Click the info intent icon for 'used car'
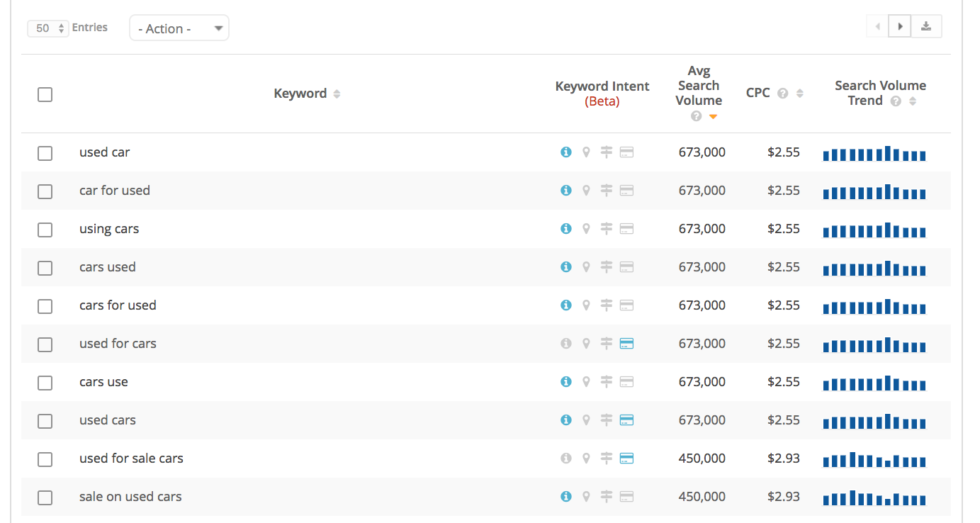The height and width of the screenshot is (523, 980). pyautogui.click(x=565, y=152)
